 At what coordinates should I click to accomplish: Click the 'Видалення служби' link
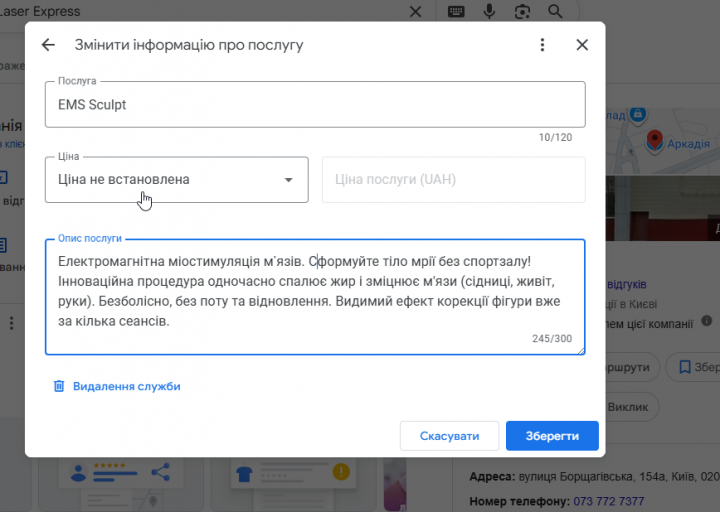[x=127, y=386]
